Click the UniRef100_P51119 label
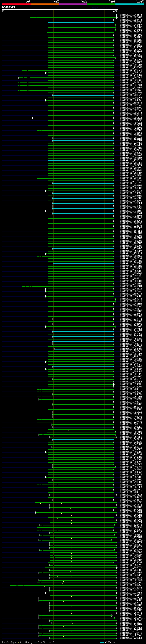 pyautogui.click(x=131, y=254)
